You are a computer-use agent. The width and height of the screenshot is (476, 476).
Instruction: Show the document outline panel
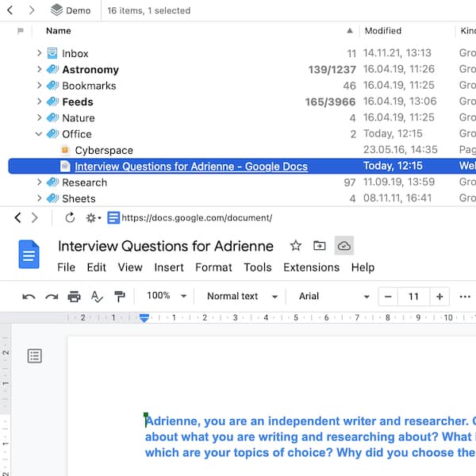click(x=35, y=355)
